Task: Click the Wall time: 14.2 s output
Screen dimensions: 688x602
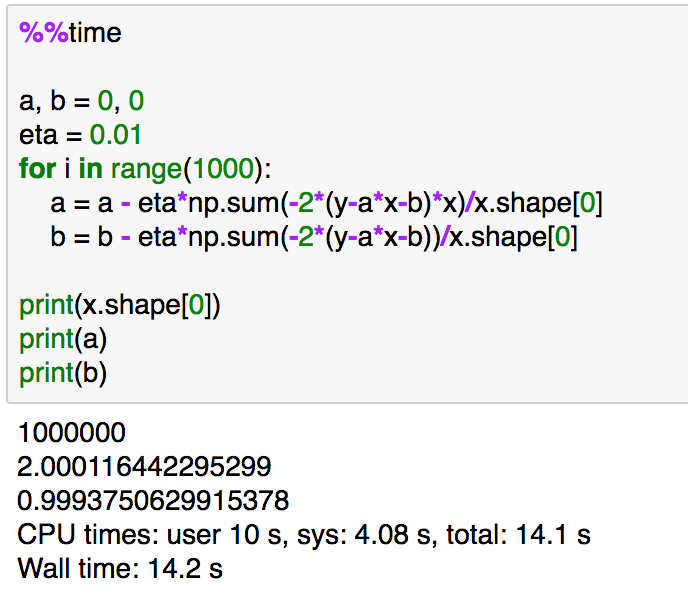Action: click(x=120, y=569)
